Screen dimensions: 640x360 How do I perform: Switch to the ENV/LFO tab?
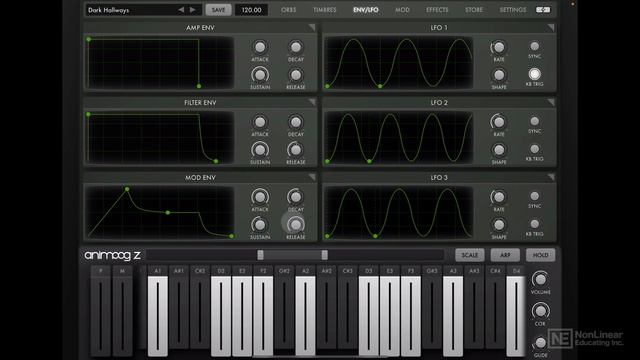pyautogui.click(x=366, y=10)
